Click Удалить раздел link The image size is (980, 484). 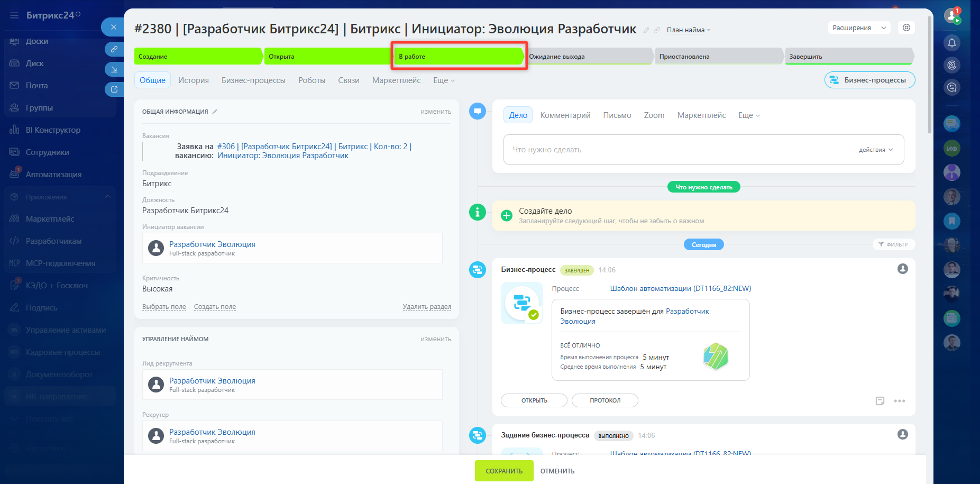point(427,307)
